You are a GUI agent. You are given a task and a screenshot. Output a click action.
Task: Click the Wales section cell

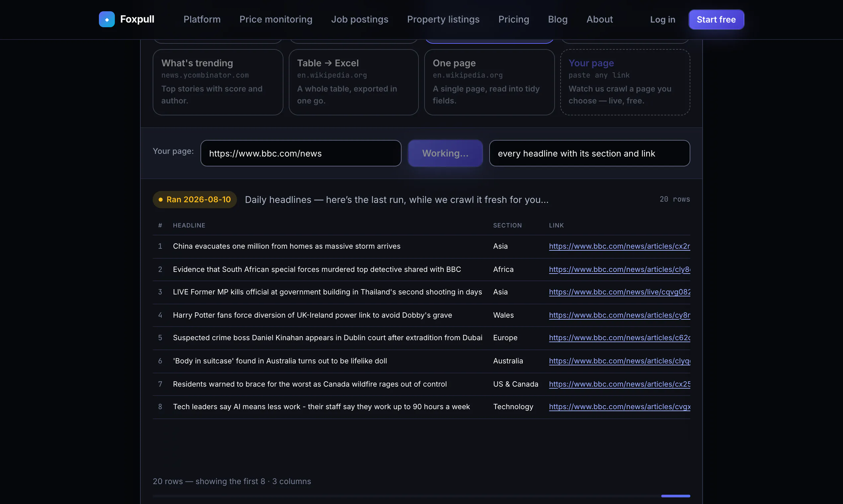pyautogui.click(x=503, y=315)
